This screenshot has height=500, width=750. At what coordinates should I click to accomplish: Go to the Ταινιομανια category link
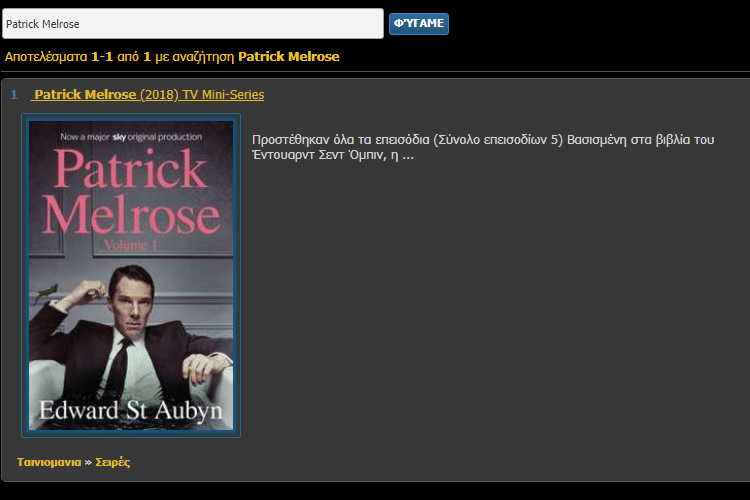click(49, 462)
